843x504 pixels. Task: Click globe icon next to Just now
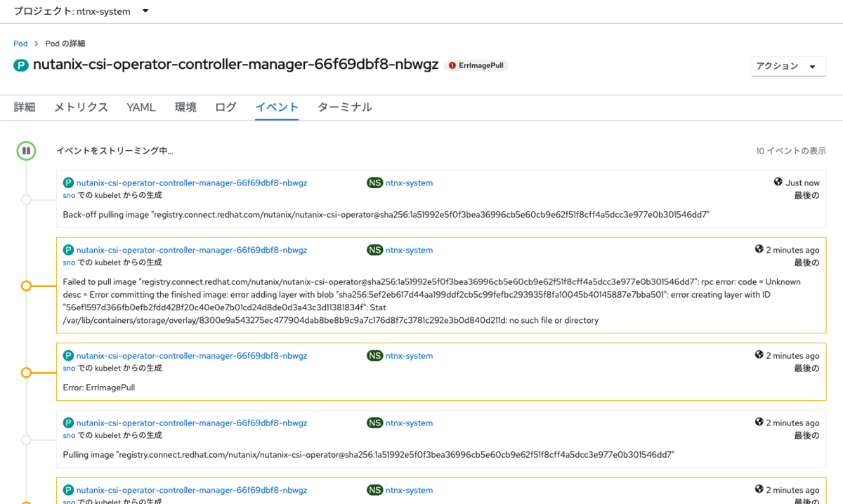pyautogui.click(x=778, y=182)
